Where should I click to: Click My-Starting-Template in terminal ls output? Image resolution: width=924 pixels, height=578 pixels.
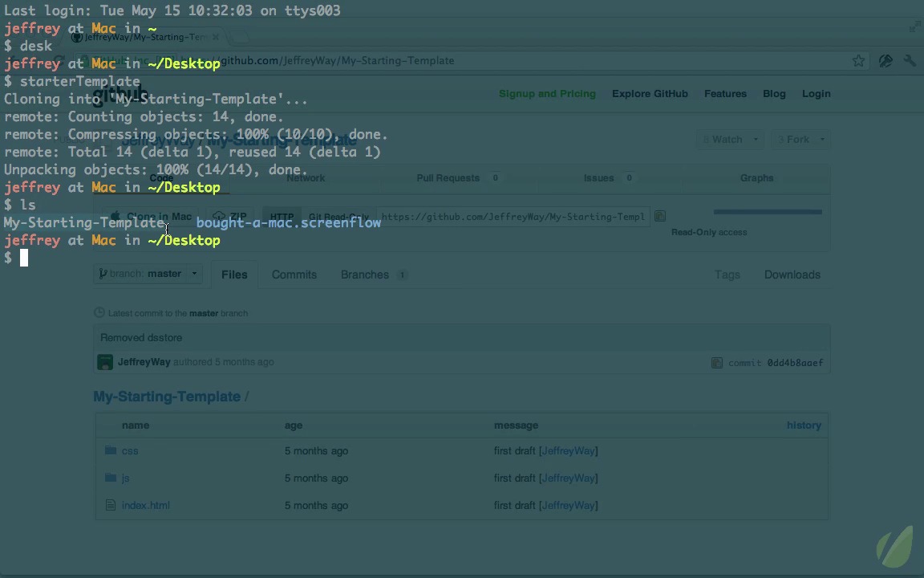83,223
